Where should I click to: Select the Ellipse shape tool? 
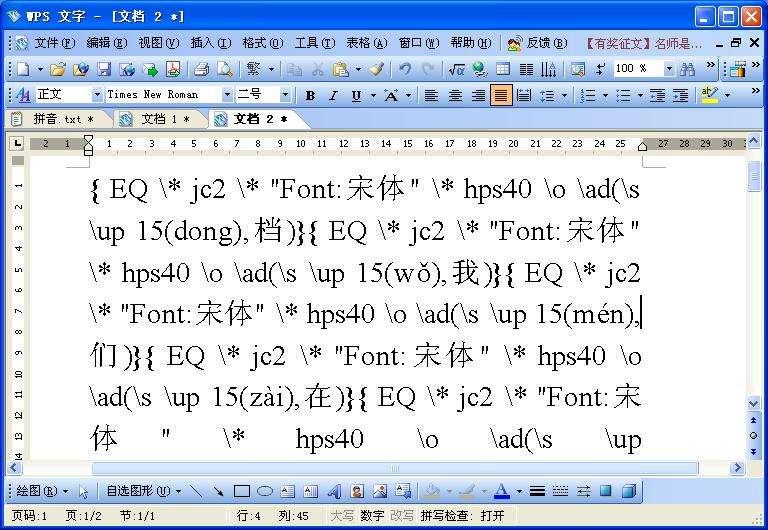(264, 491)
